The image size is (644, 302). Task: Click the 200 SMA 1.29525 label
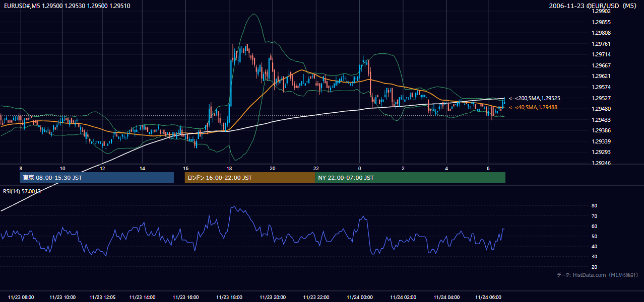[x=535, y=99]
